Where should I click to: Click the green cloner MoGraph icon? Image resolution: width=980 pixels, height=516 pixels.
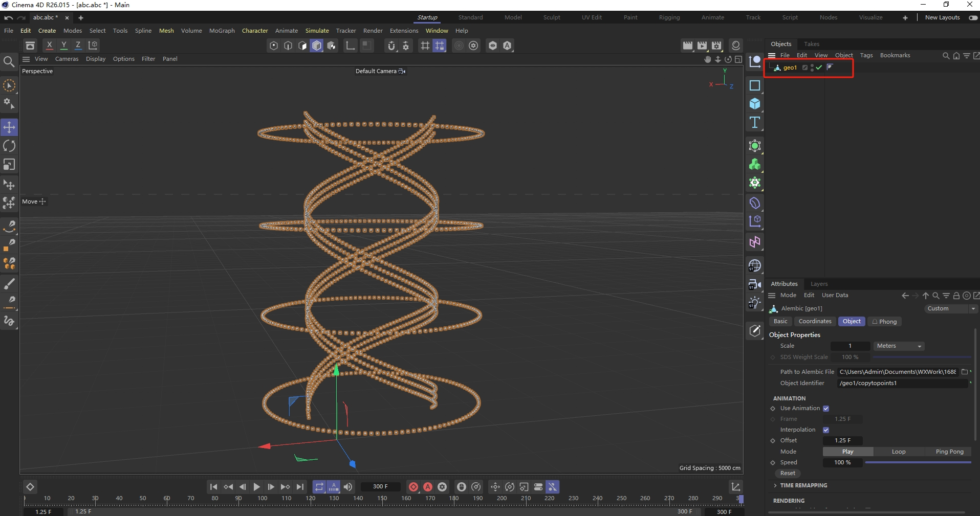pos(755,164)
